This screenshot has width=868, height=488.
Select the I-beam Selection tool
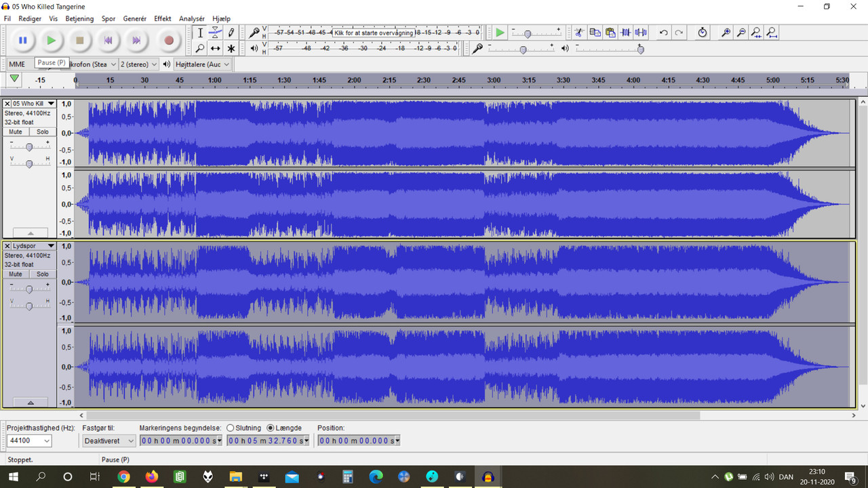pyautogui.click(x=200, y=33)
